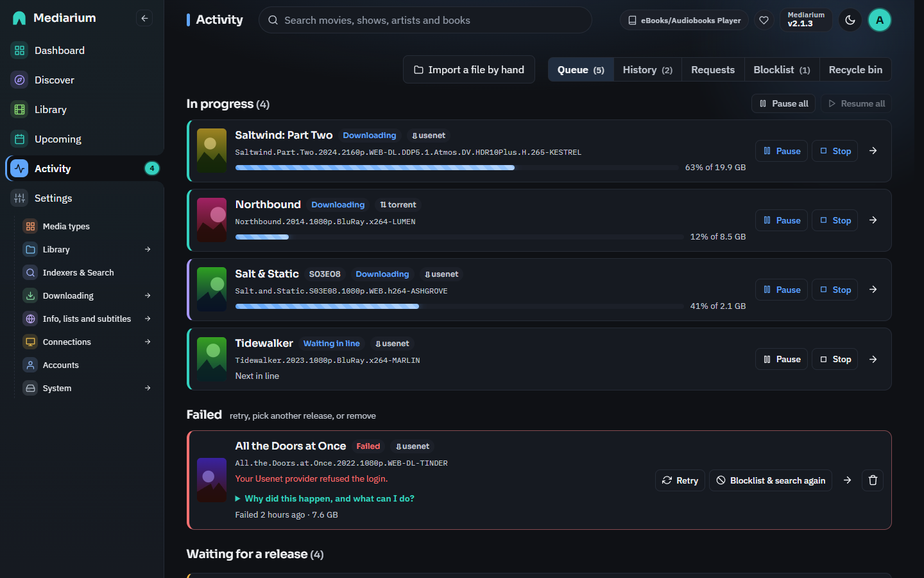
Task: Expand the Library settings submenu
Action: 148,249
